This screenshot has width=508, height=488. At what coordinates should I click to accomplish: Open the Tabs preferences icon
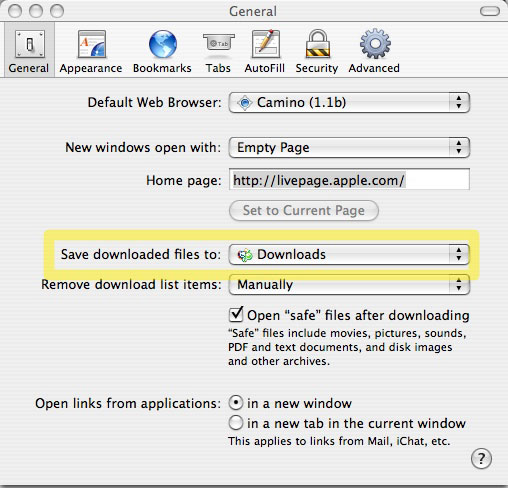coord(219,42)
